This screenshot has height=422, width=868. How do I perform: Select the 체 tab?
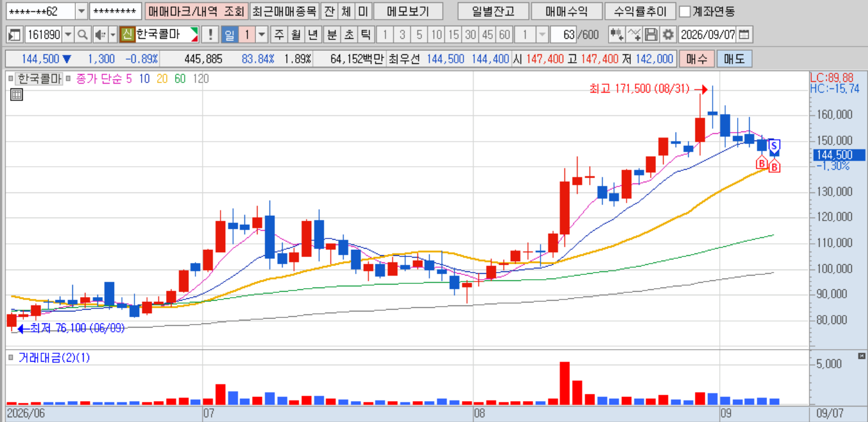[346, 11]
